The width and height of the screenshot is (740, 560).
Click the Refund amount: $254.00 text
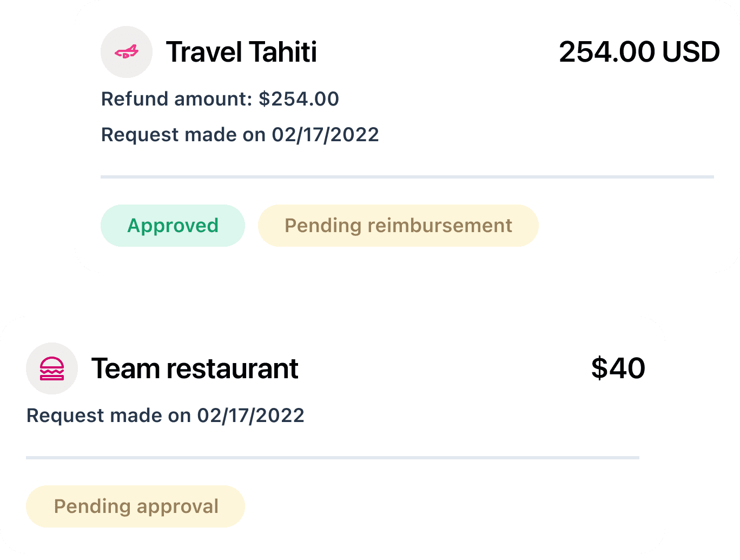pos(220,99)
